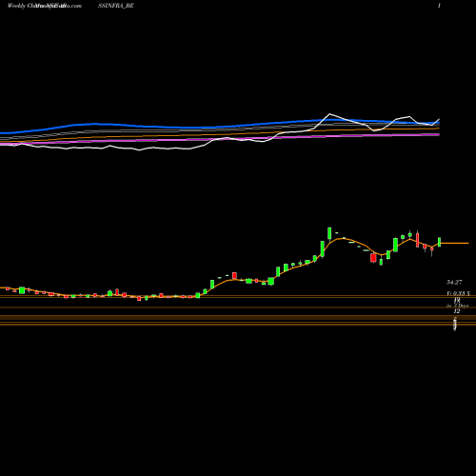The image size is (476, 476).
Task: Click the tallest green candle at the price peak
Action: [x=329, y=233]
